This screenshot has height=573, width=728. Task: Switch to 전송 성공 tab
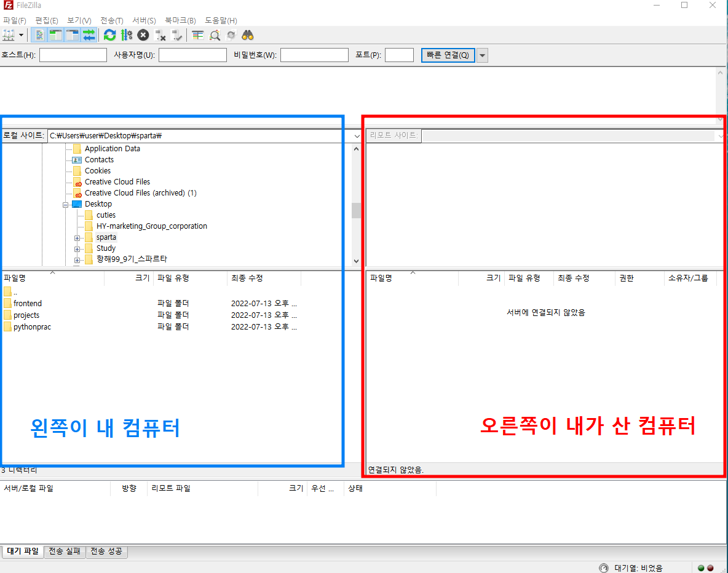[x=106, y=551]
